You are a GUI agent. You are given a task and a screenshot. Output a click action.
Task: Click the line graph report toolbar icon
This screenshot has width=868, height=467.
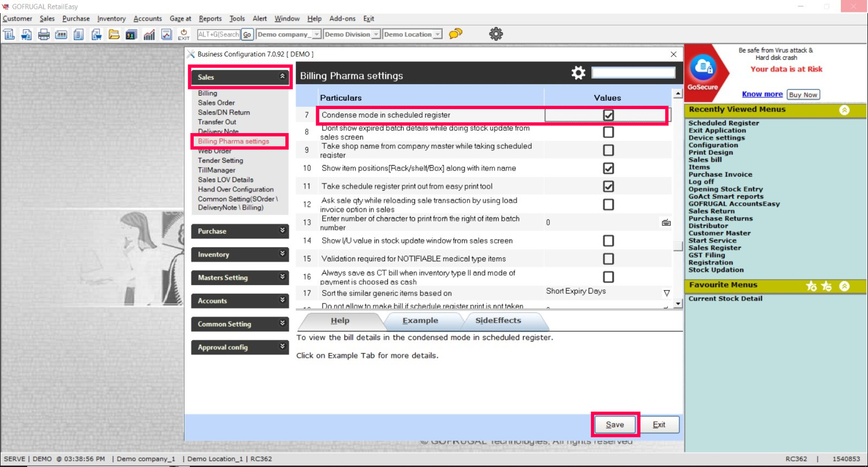pyautogui.click(x=167, y=35)
